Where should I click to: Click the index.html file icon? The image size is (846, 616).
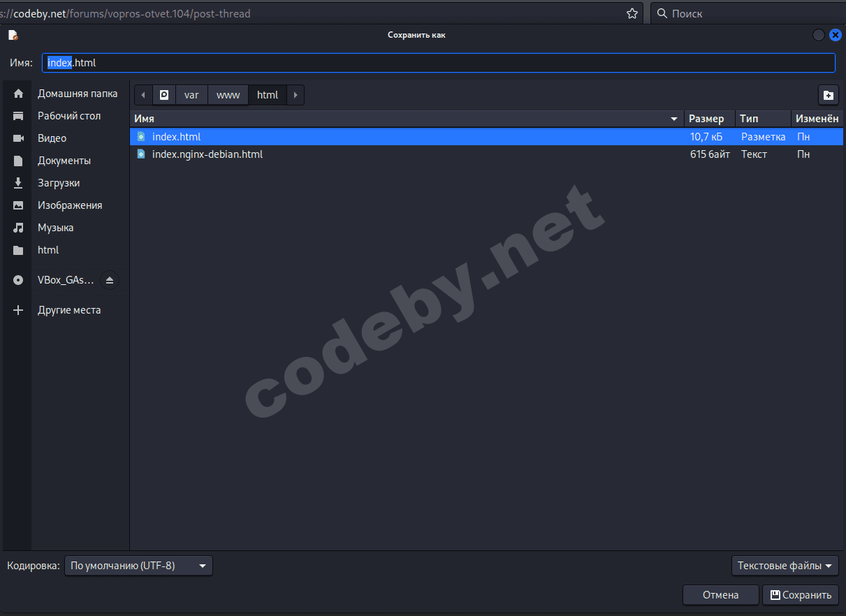tap(141, 137)
